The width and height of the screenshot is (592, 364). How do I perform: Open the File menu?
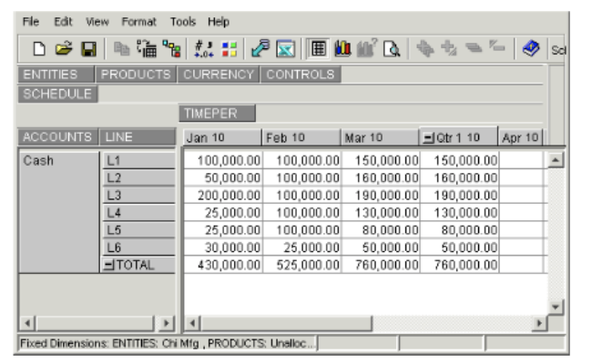[31, 21]
